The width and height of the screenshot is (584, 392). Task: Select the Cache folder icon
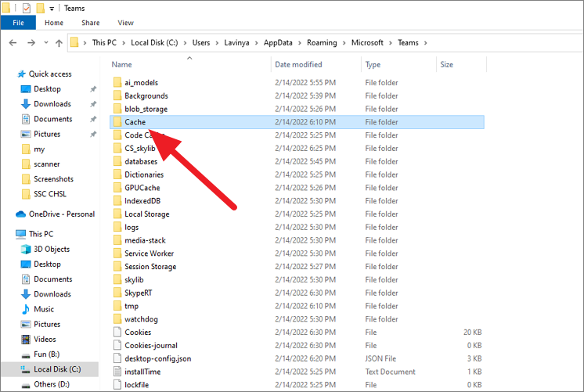[117, 122]
